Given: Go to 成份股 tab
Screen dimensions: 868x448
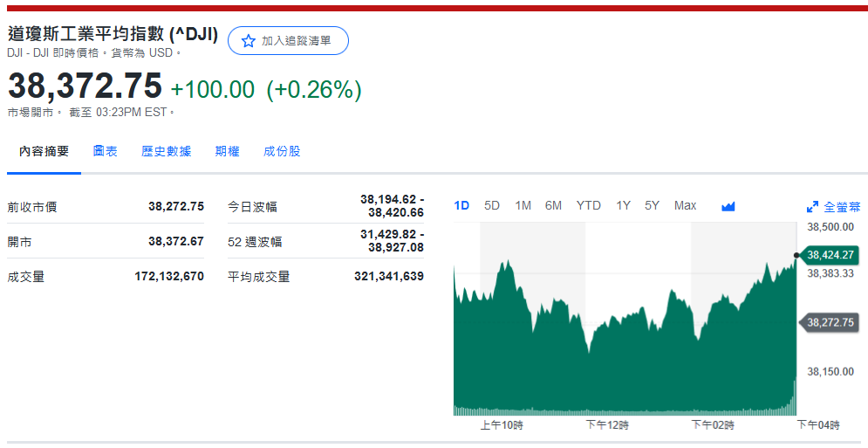Looking at the screenshot, I should [282, 151].
